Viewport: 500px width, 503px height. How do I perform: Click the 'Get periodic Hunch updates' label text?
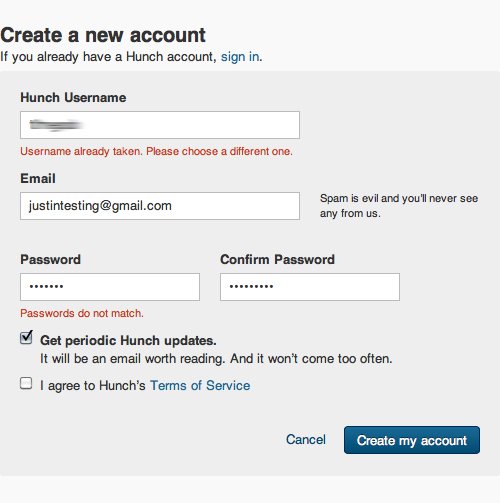click(128, 341)
